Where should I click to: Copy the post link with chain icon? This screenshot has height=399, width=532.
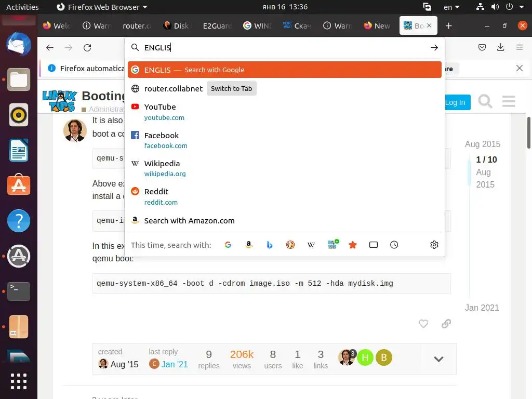pos(446,324)
